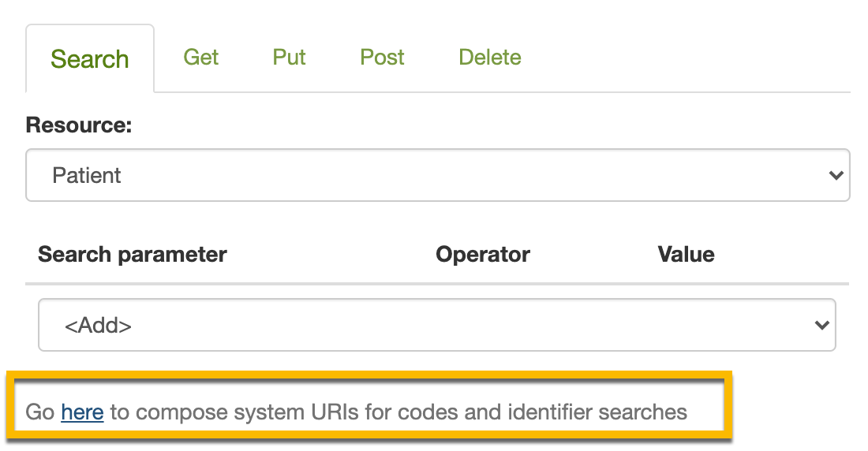Expand the <Add> search parameter dropdown

[437, 325]
